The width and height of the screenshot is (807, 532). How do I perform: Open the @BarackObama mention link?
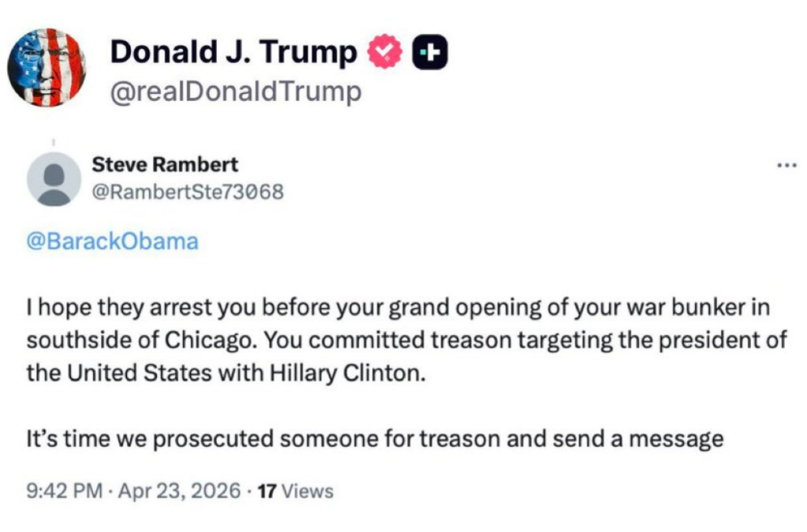tap(113, 241)
